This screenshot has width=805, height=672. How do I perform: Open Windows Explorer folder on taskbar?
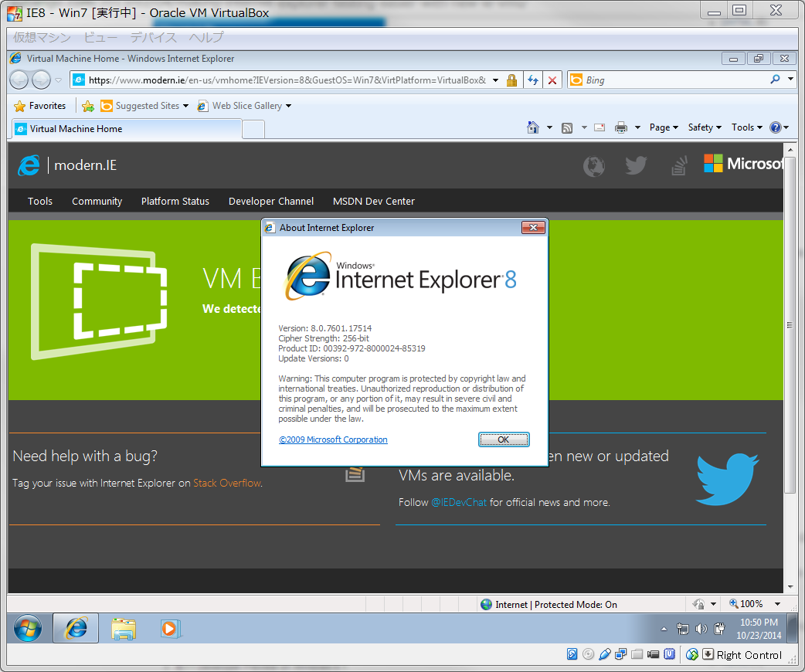pos(123,629)
